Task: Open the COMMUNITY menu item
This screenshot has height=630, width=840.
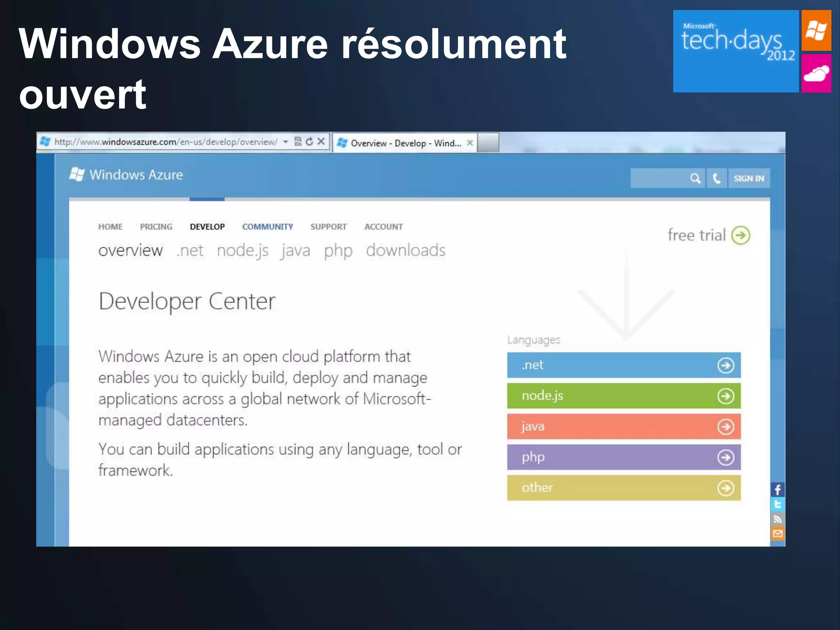Action: (267, 227)
